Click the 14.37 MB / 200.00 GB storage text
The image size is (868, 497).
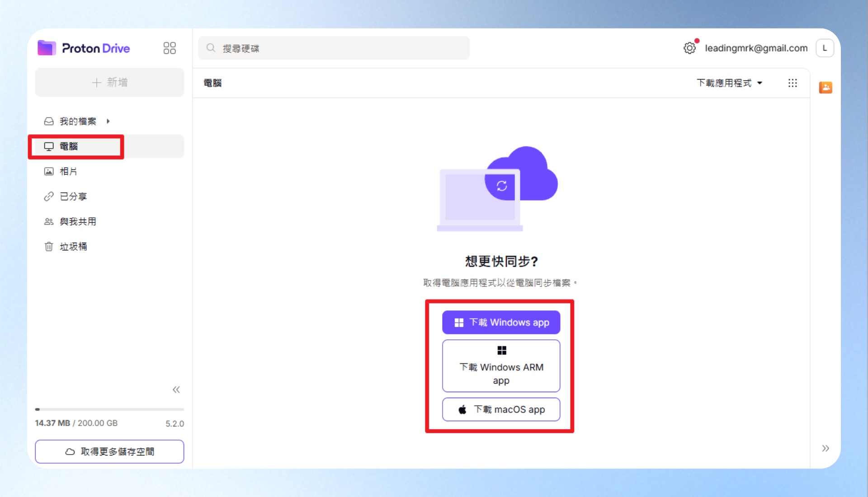76,423
